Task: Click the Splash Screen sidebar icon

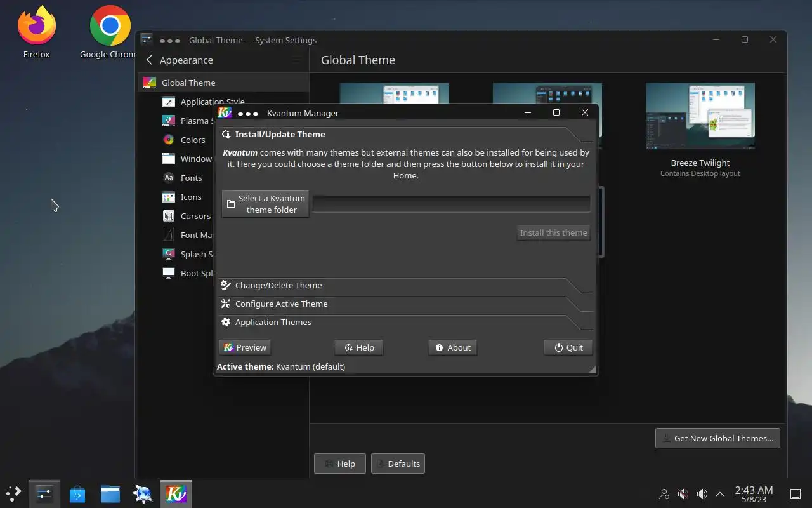Action: (x=168, y=254)
